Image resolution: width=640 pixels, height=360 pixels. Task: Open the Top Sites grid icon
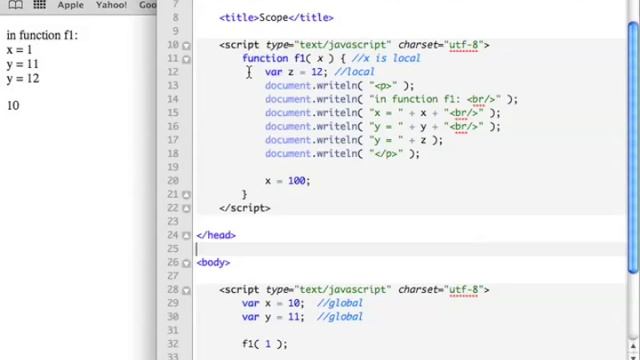point(39,5)
